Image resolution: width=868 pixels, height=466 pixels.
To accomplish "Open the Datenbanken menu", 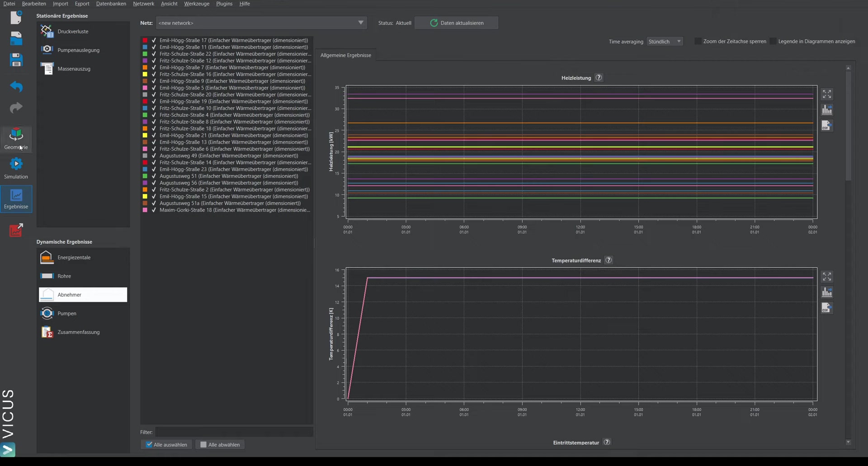I will click(x=111, y=4).
